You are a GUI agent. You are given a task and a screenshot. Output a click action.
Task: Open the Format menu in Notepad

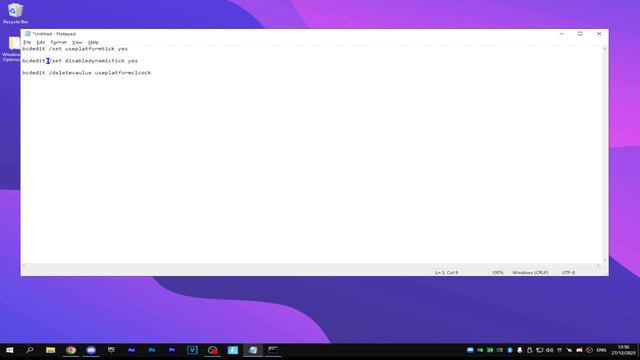point(58,42)
